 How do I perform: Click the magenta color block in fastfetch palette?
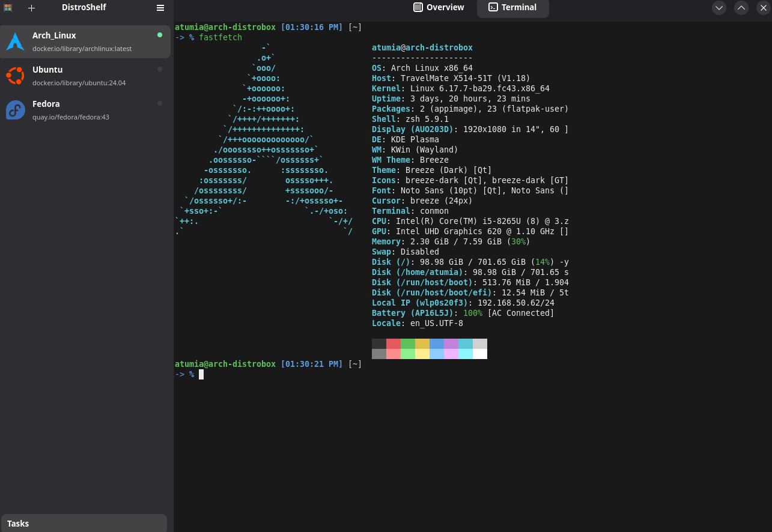[451, 343]
